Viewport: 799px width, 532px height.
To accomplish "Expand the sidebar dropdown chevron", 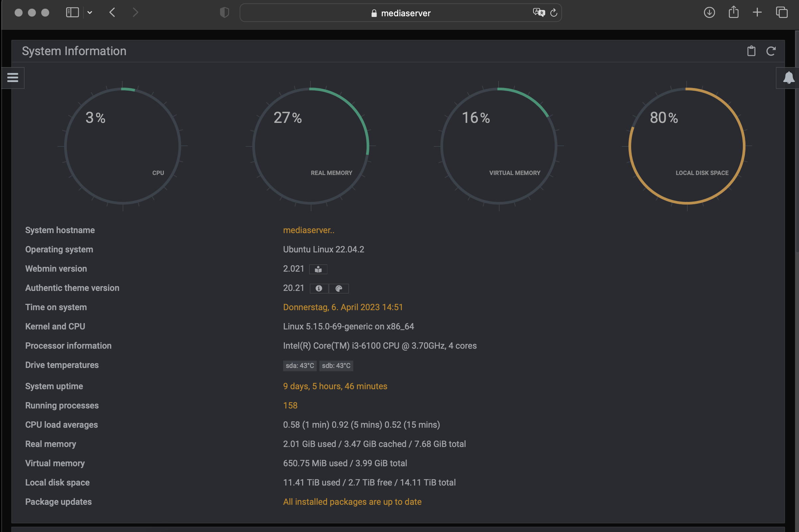I will (90, 13).
